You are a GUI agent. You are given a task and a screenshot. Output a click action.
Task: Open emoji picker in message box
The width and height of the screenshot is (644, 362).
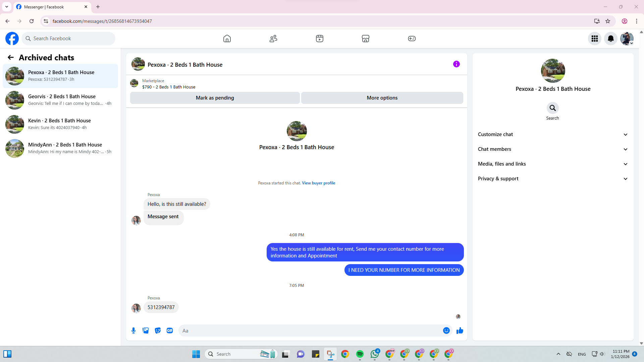point(446,330)
